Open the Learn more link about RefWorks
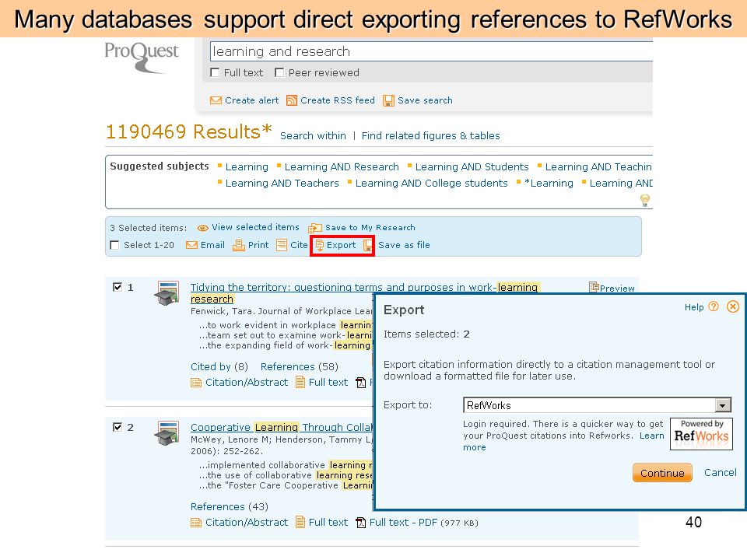The height and width of the screenshot is (560, 747). [652, 436]
